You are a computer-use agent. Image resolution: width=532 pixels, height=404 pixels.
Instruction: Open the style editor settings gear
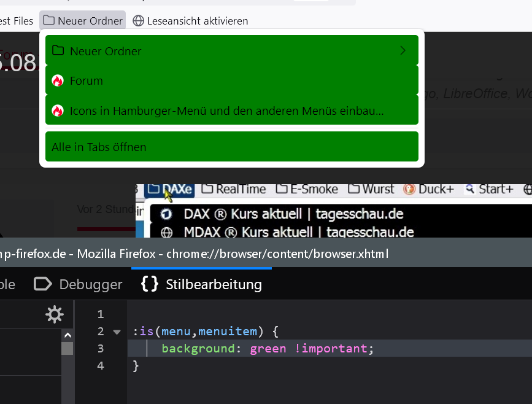click(55, 315)
